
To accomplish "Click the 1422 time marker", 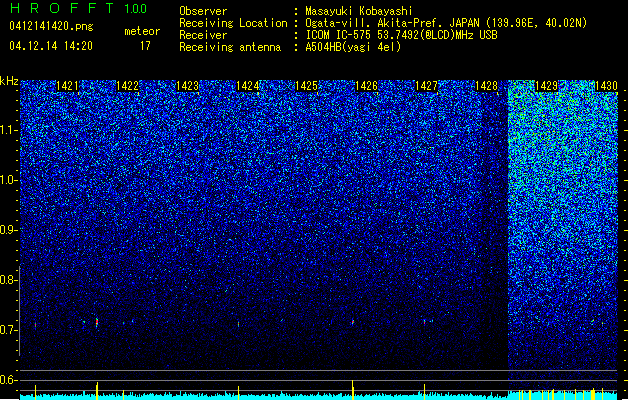I will tap(127, 86).
